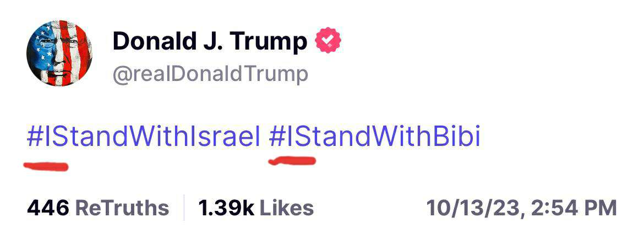Open the flag-painted profile avatar
This screenshot has width=644, height=239.
pos(59,53)
